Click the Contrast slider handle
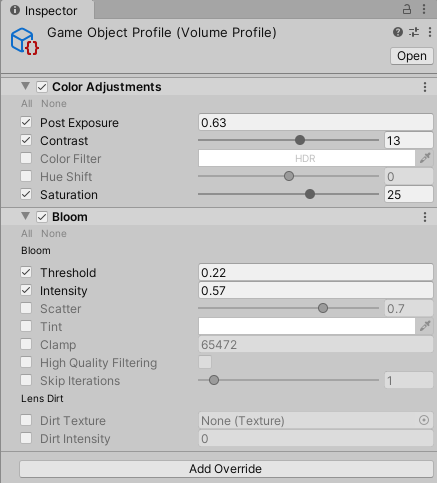This screenshot has height=483, width=437. pyautogui.click(x=300, y=140)
